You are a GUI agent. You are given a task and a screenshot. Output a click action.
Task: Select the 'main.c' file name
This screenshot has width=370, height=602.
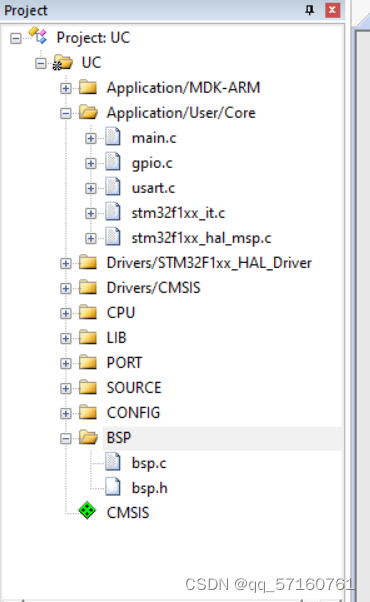click(x=154, y=138)
